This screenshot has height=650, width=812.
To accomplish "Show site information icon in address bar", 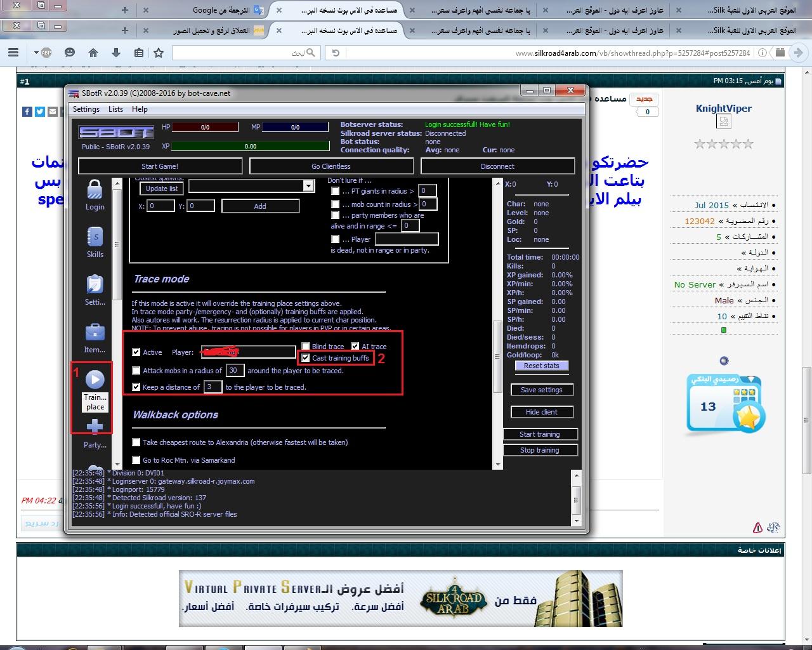I will [x=763, y=53].
